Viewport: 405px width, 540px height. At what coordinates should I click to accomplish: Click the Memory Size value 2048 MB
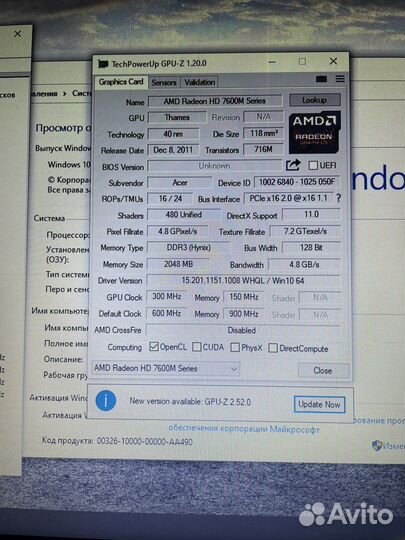point(178,264)
